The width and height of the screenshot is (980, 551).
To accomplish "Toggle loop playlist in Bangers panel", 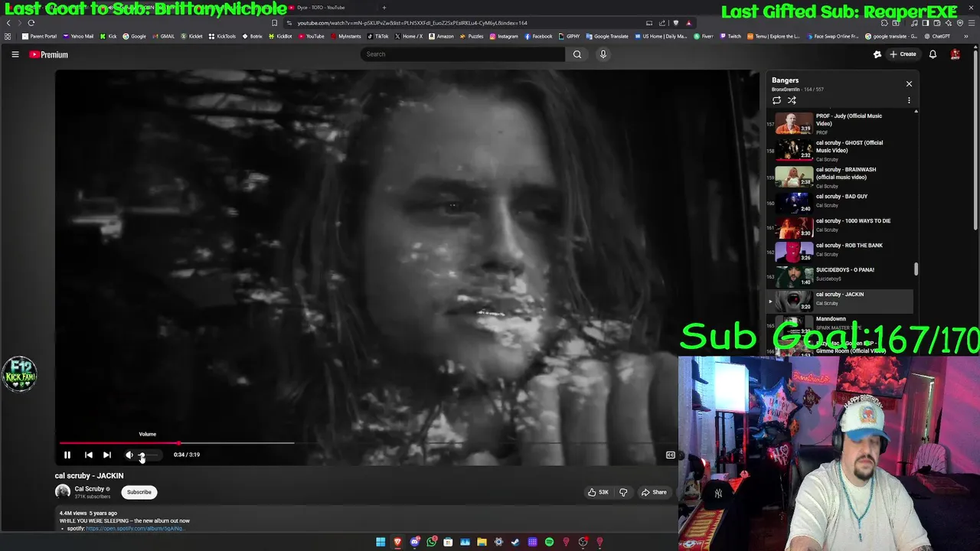I will (x=776, y=100).
